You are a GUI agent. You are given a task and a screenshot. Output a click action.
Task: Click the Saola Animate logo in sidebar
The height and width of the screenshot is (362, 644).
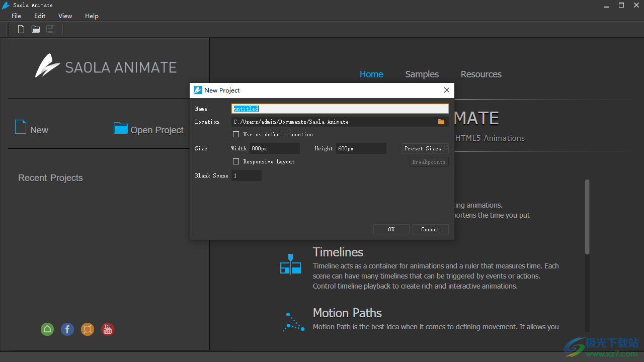(x=106, y=66)
